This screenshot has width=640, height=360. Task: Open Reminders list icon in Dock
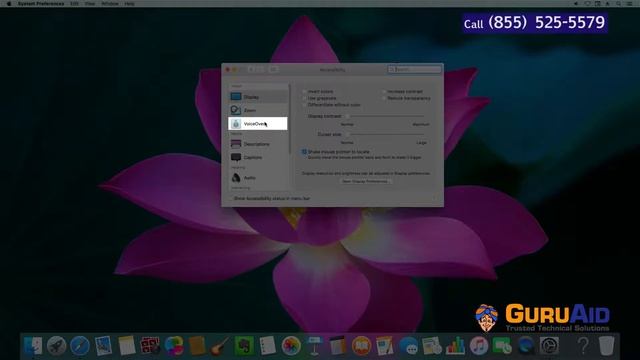point(268,346)
